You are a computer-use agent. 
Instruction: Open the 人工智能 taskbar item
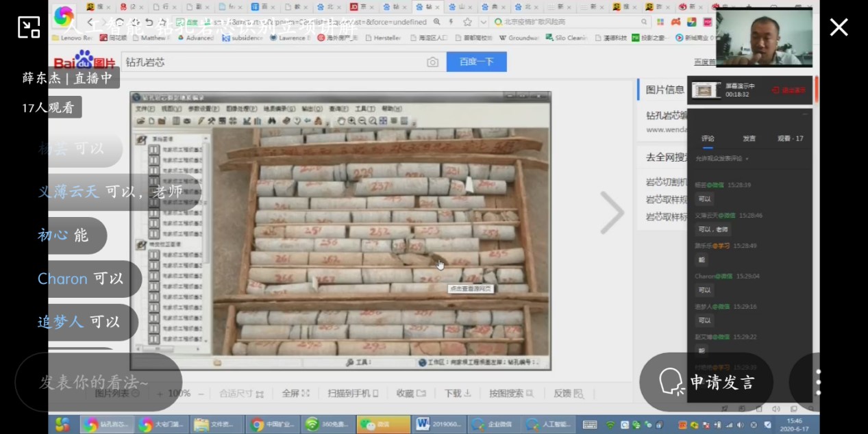(548, 424)
